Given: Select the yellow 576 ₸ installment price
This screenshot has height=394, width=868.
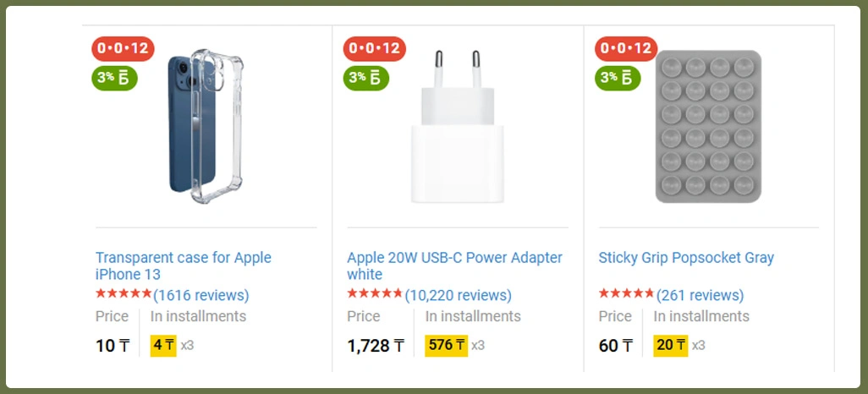Looking at the screenshot, I should pyautogui.click(x=446, y=345).
